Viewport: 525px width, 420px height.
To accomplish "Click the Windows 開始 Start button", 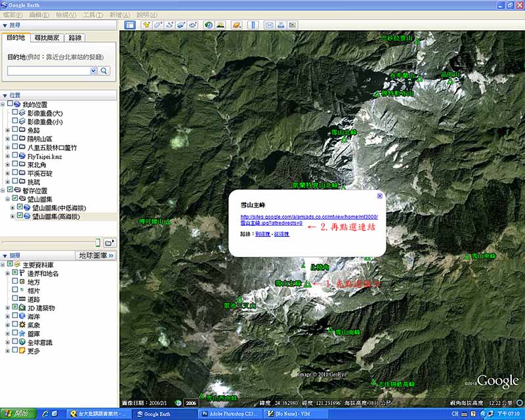I will (18, 414).
